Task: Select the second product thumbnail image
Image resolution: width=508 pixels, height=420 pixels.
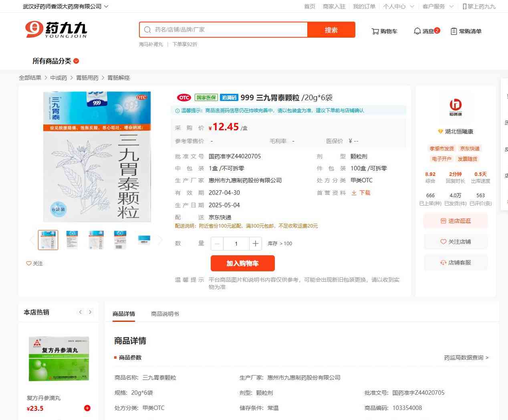Action: 72,240
